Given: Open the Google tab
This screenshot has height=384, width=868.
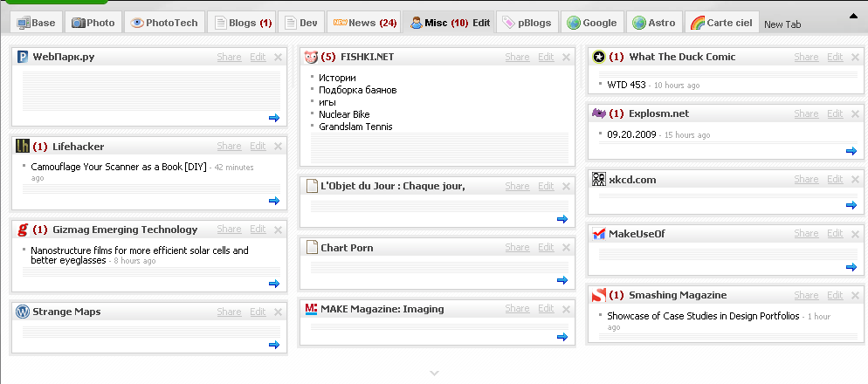Looking at the screenshot, I should click(x=592, y=23).
